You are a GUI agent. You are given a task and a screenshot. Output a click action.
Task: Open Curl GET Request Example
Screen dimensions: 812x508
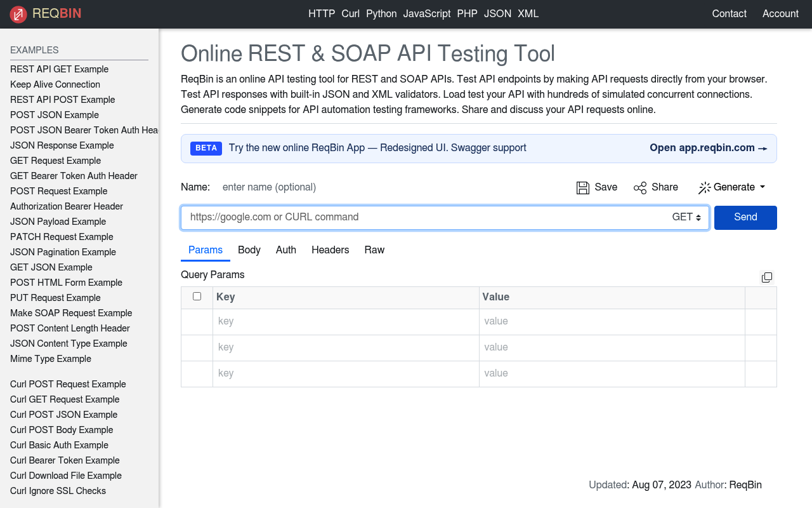coord(65,399)
